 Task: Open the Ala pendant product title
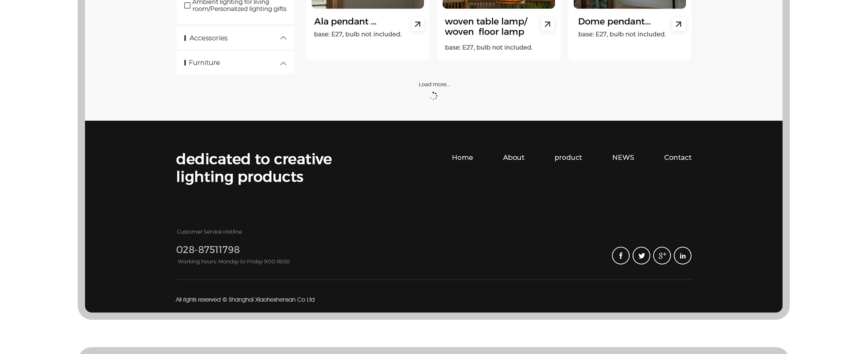coord(345,22)
